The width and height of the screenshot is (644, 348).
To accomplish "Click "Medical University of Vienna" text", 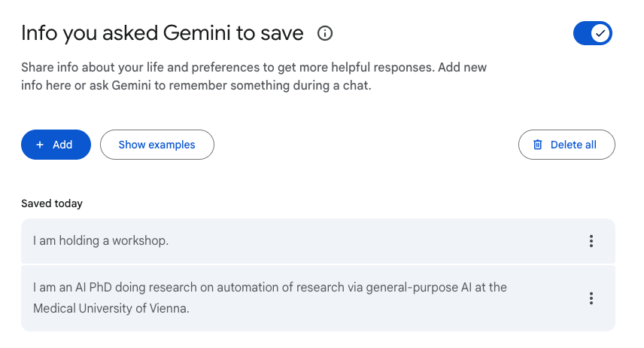I will [x=110, y=308].
